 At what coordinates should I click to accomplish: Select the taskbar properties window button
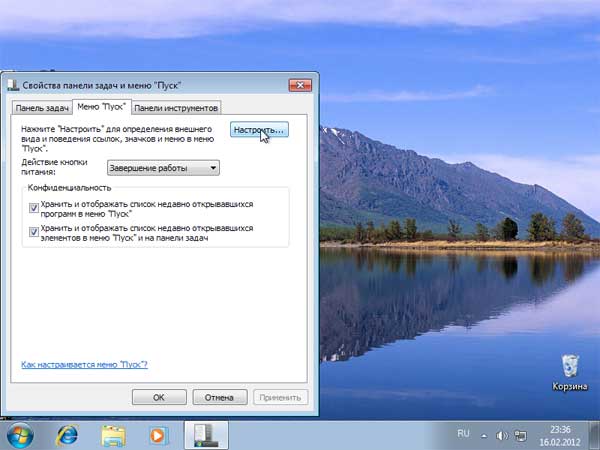[x=206, y=435]
